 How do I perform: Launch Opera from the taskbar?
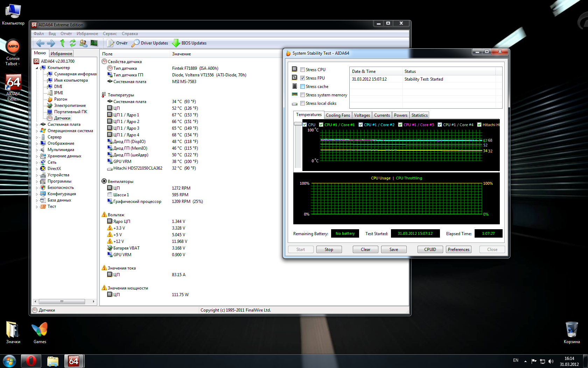(31, 361)
